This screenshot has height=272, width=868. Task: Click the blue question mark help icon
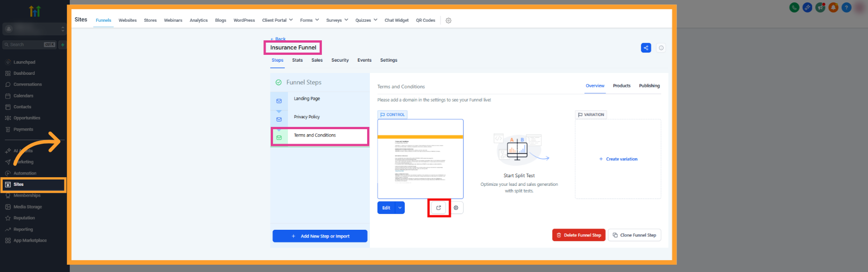tap(846, 7)
